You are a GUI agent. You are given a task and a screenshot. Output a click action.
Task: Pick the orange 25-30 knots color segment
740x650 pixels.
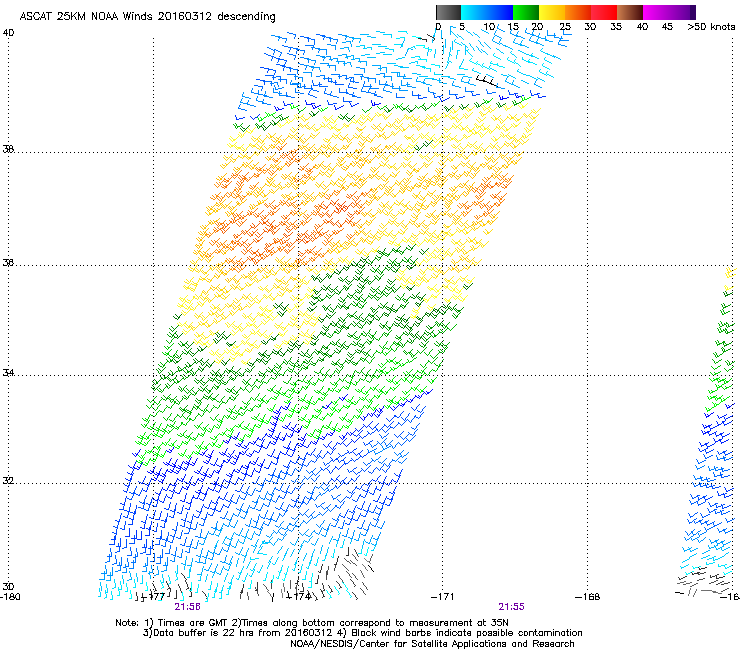coord(578,12)
